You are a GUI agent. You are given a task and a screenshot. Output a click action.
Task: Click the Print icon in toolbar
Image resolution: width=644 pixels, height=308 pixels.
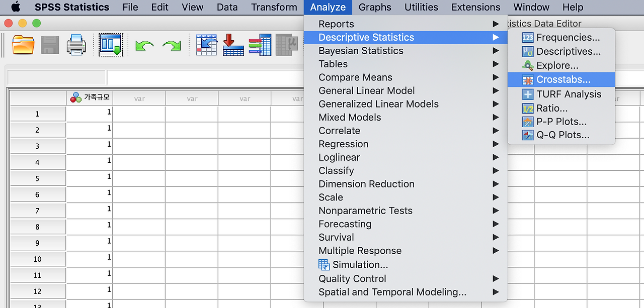[x=76, y=45]
